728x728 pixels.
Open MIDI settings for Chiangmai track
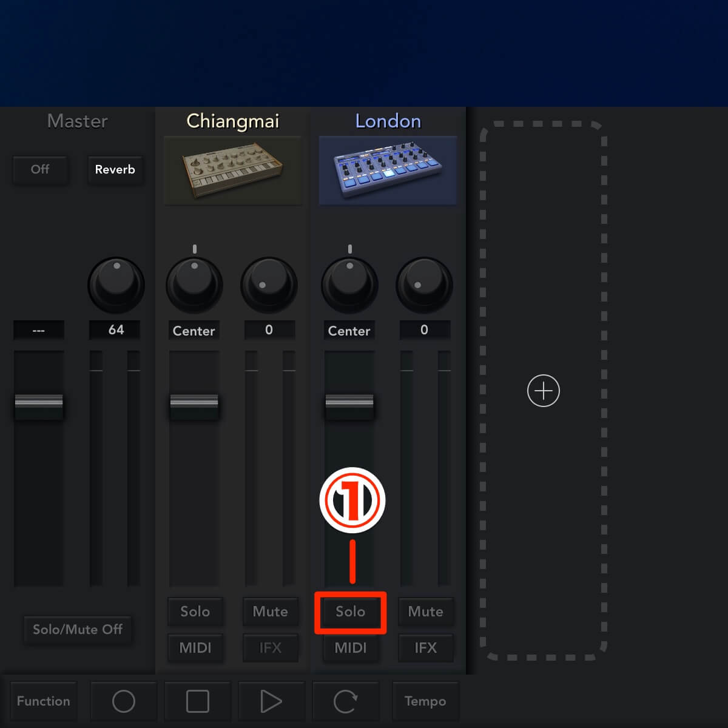[x=195, y=648]
